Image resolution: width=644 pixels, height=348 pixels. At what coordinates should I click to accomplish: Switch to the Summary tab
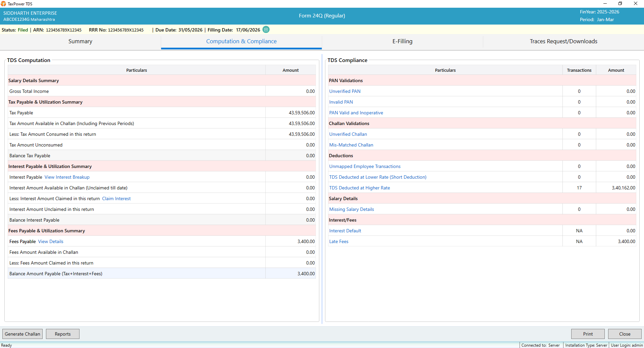pyautogui.click(x=80, y=42)
